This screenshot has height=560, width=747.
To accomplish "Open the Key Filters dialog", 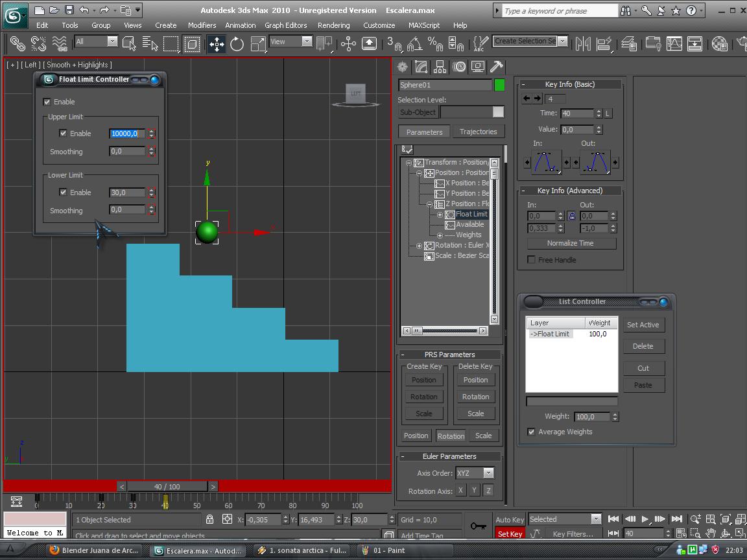I will point(573,534).
